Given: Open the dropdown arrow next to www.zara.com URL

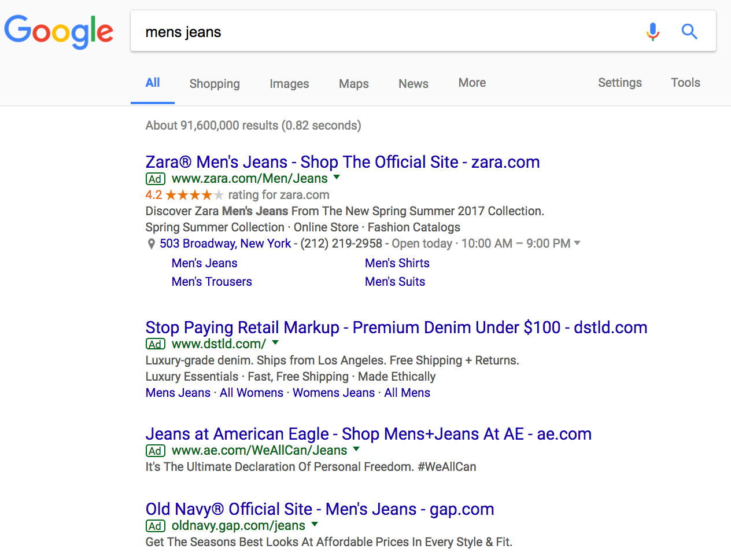Looking at the screenshot, I should tap(337, 179).
